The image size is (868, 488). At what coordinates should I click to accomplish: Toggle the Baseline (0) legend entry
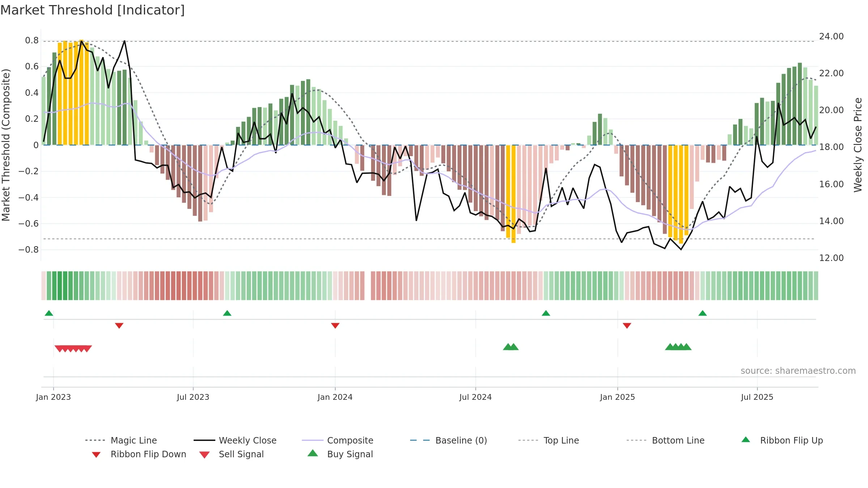[448, 440]
